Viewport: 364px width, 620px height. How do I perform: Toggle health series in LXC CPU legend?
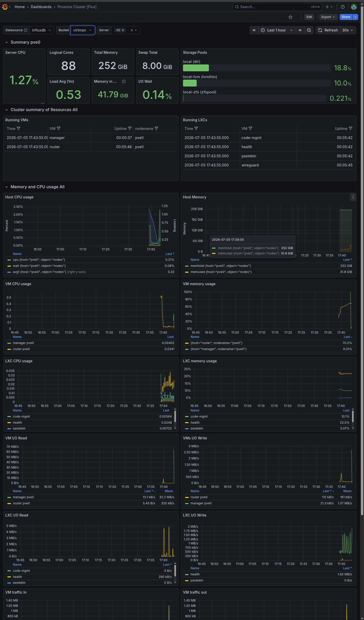click(17, 423)
